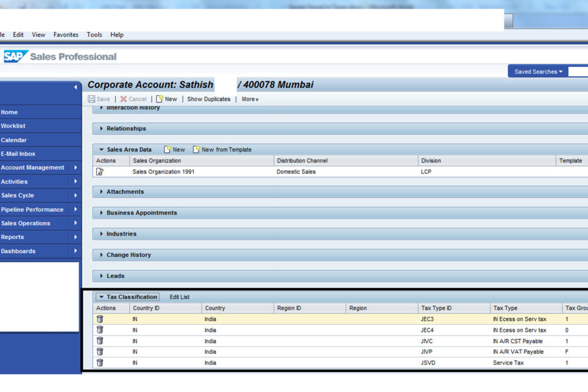Open the Favorites menu
The width and height of the screenshot is (588, 392).
pos(65,34)
